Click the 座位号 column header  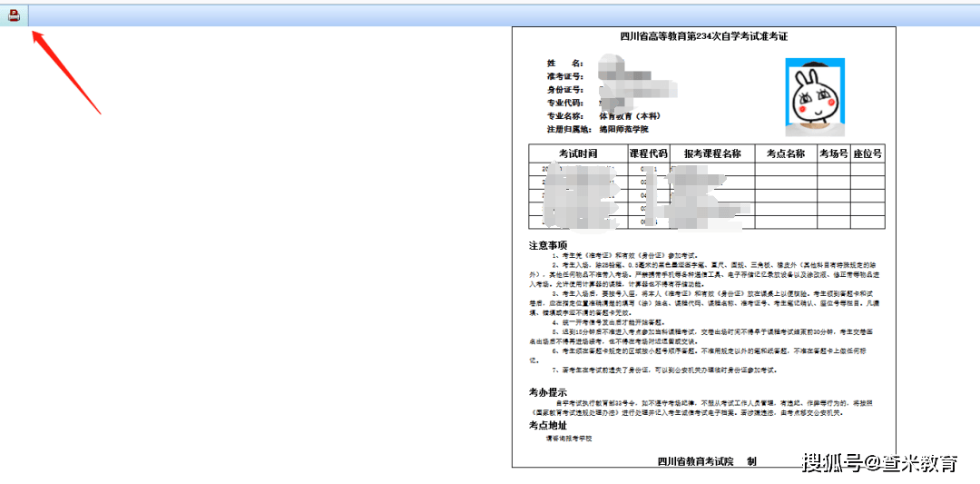(867, 153)
